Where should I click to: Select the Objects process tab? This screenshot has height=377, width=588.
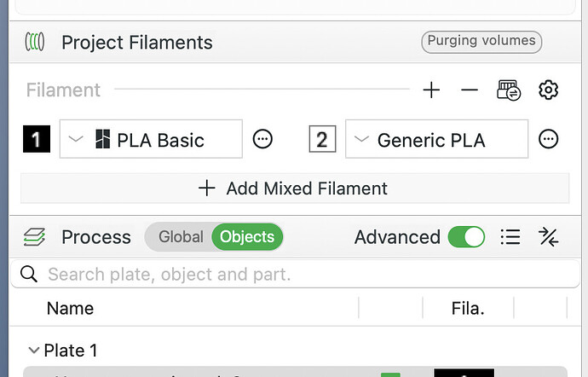click(247, 237)
